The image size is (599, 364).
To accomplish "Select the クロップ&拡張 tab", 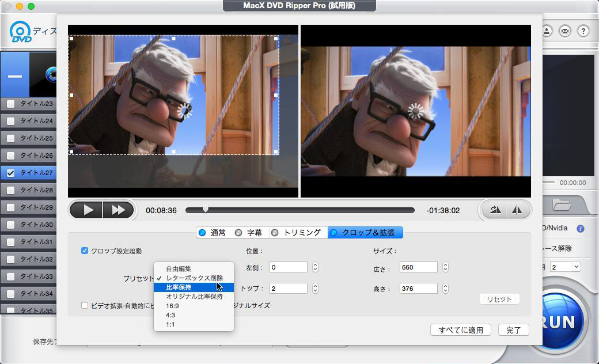I will (x=365, y=233).
